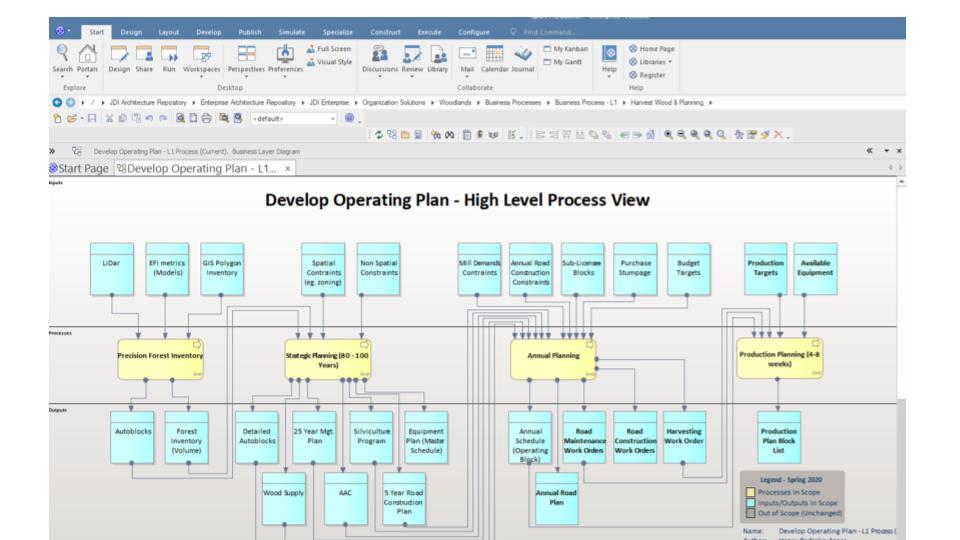Image resolution: width=960 pixels, height=540 pixels.
Task: Open the default layout combo box
Action: click(x=294, y=118)
